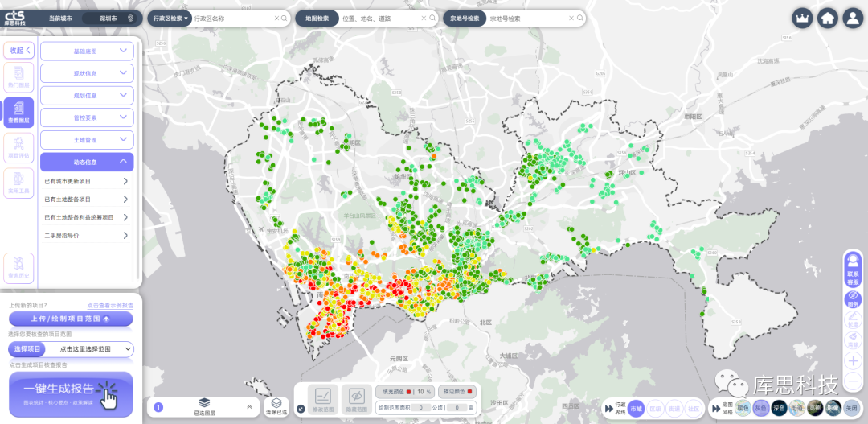Screen dimensions: 868x424
Task: Expand the 基础底图 section
Action: point(87,51)
